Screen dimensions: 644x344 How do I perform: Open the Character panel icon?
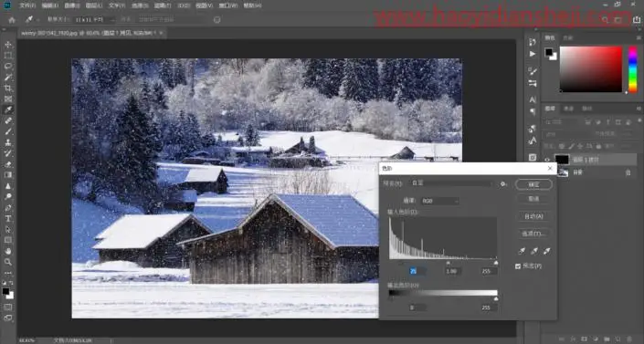coord(533,99)
